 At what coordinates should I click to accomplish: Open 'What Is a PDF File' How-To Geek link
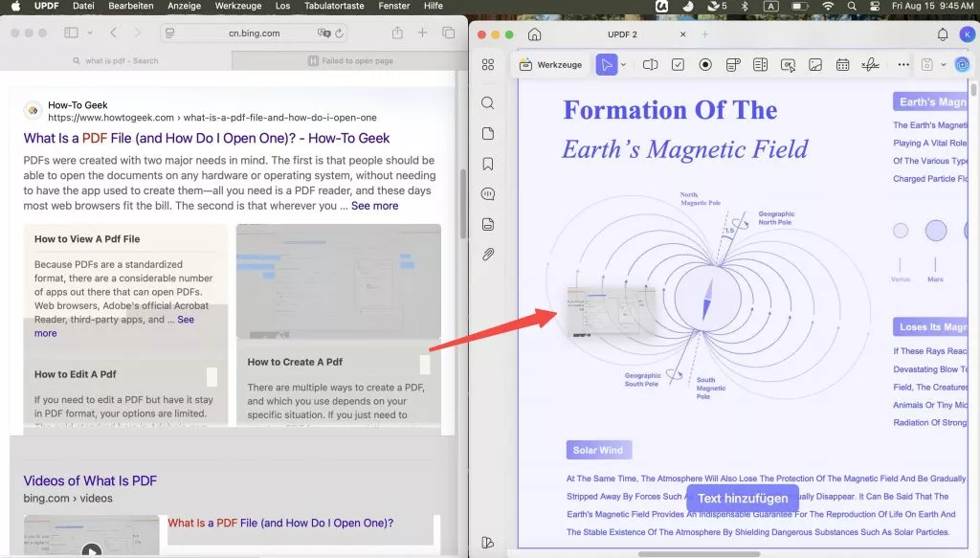point(207,138)
